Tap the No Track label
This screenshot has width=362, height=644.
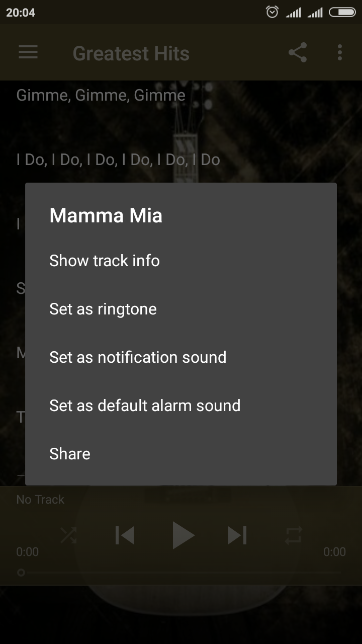(40, 500)
